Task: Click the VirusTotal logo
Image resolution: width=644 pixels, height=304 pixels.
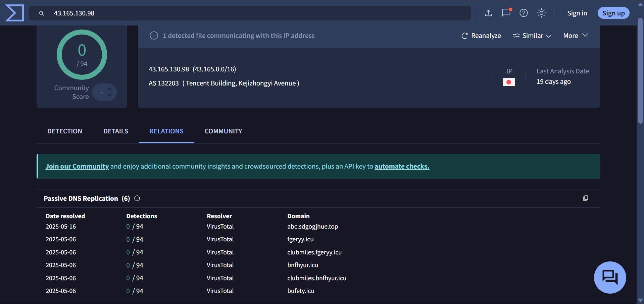Action: 14,13
